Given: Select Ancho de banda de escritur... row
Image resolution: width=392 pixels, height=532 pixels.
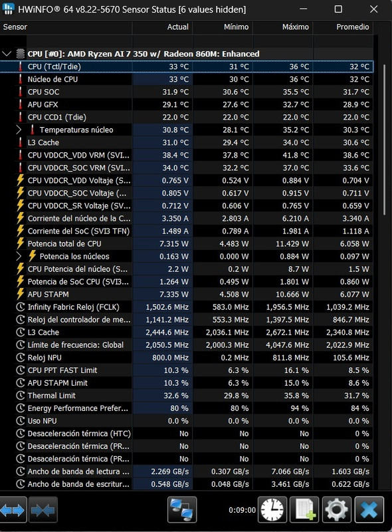Looking at the screenshot, I should [187, 484].
